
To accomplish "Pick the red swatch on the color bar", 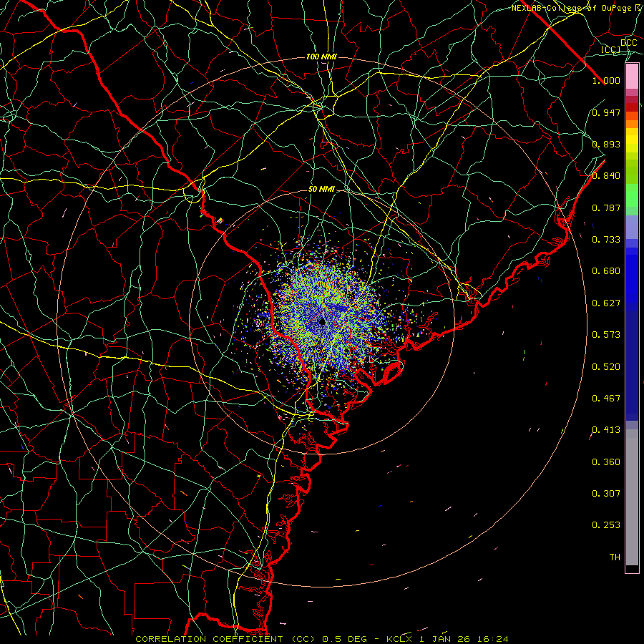I will 632,107.
